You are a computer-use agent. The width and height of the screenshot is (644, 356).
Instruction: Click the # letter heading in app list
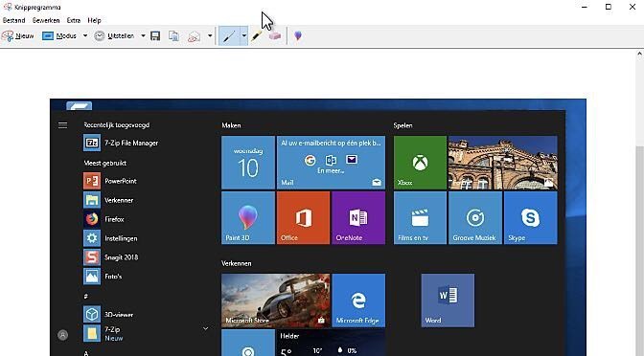pyautogui.click(x=86, y=296)
